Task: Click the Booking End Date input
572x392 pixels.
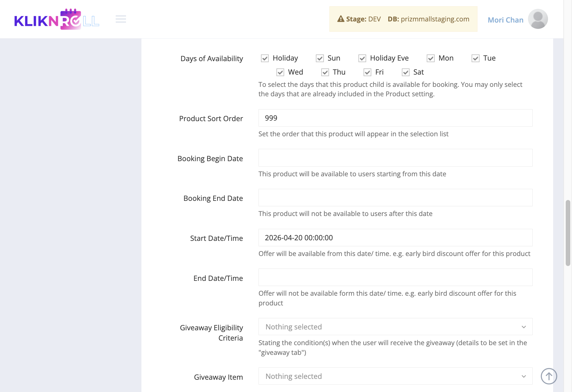Action: 395,197
